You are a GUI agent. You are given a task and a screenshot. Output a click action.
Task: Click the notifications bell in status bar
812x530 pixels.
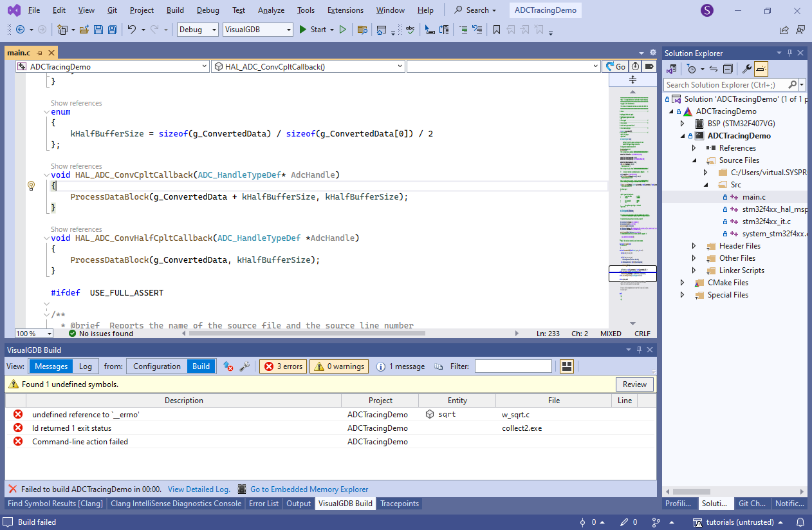click(801, 522)
